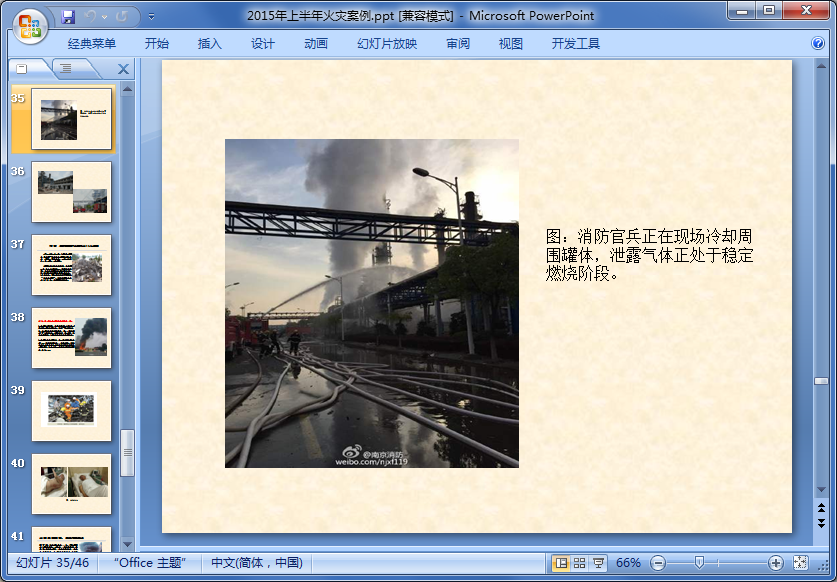Start Slide Show view from status bar

(x=598, y=562)
